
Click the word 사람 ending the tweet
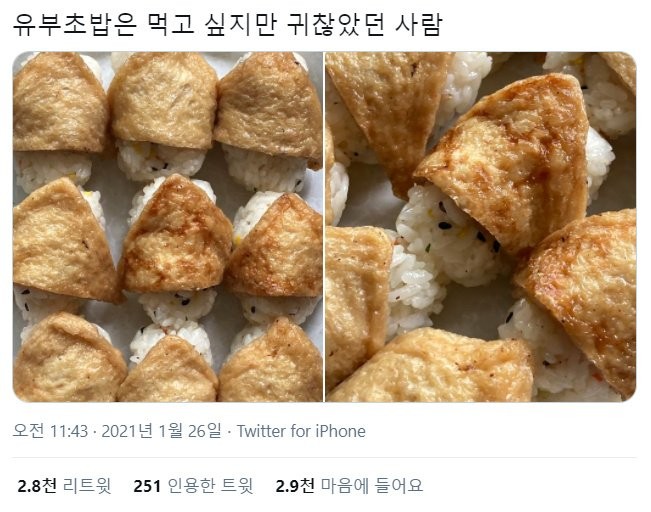pos(418,24)
